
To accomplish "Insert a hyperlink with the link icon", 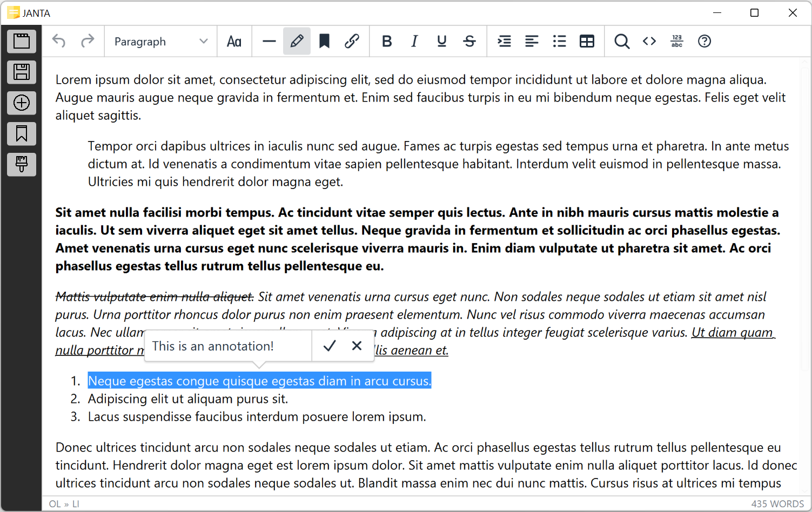I will [x=352, y=41].
